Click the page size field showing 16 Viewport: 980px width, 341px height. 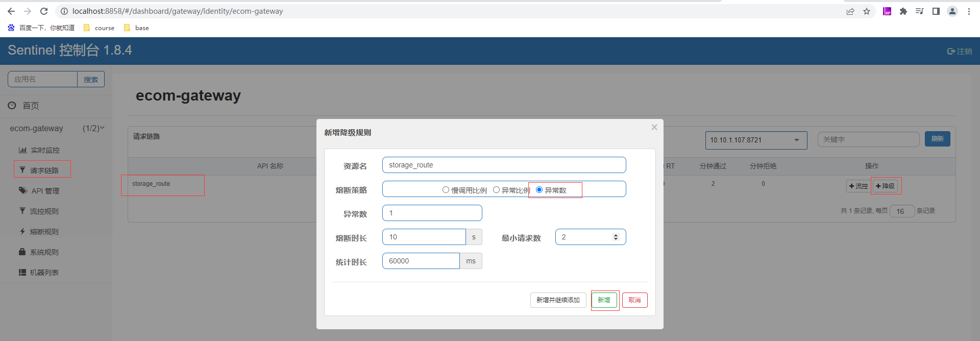pos(902,211)
